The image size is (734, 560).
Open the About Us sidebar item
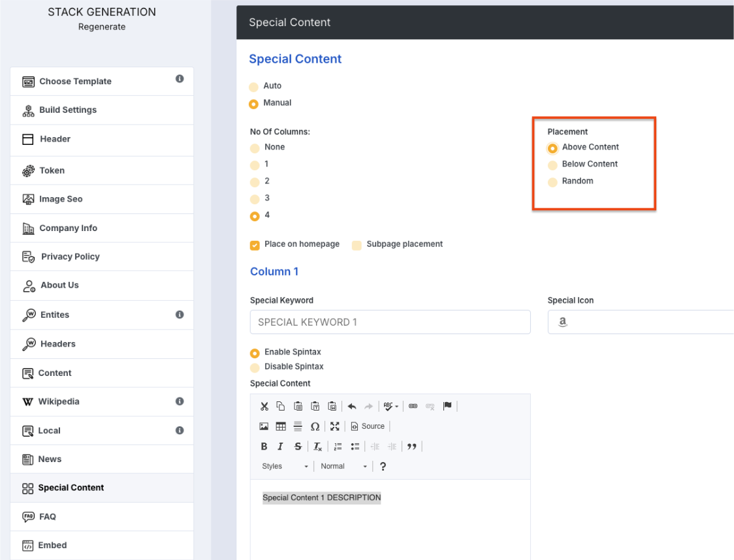click(x=102, y=285)
